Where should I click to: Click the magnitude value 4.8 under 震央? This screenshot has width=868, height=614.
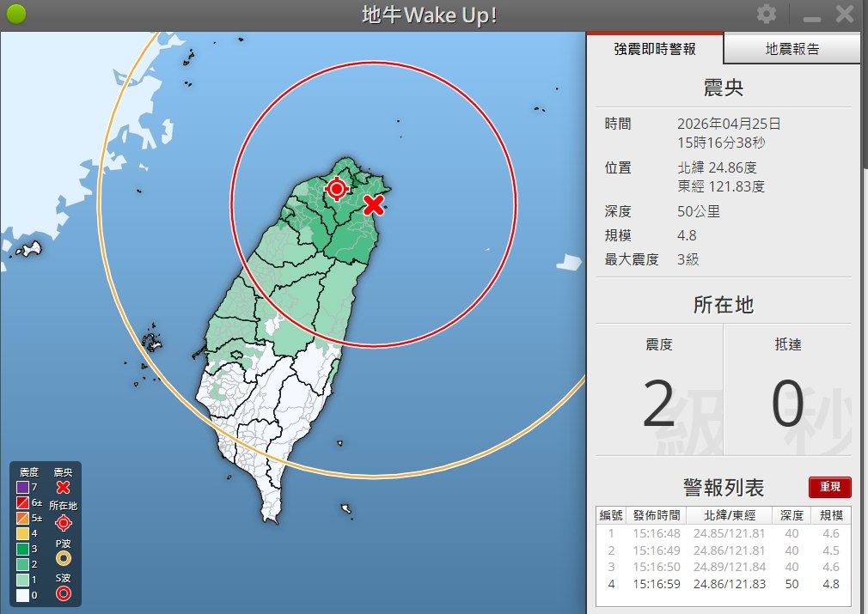coord(687,235)
